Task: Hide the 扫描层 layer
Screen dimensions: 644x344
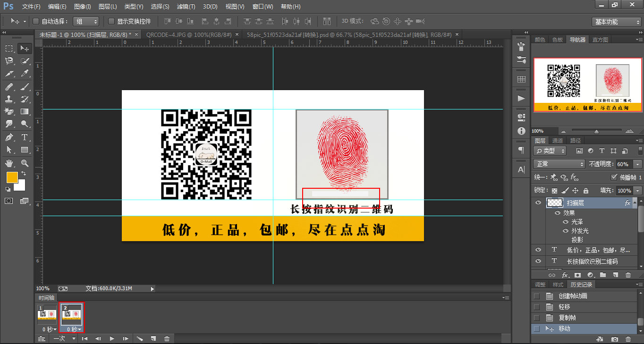Action: click(538, 202)
